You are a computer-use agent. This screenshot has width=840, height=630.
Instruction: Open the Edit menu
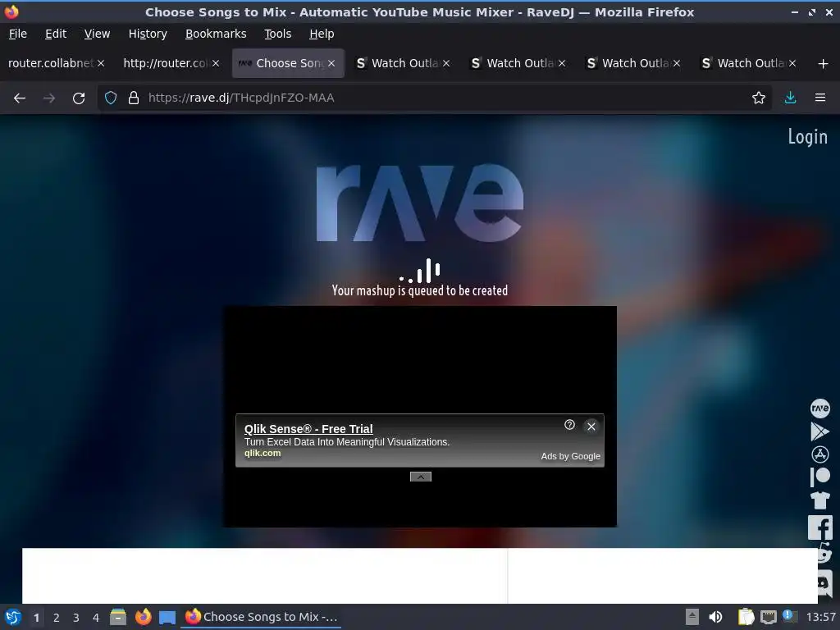[x=56, y=34]
